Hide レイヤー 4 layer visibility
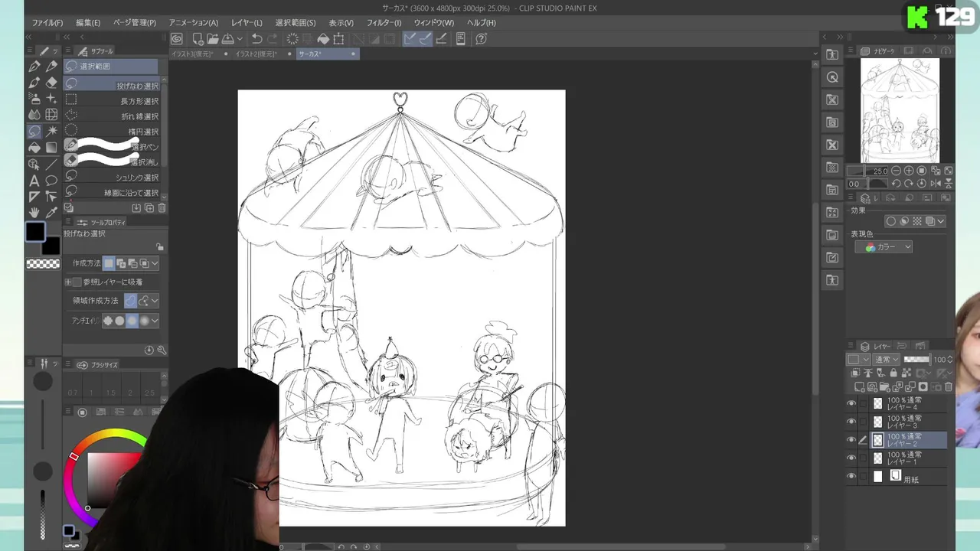980x551 pixels. coord(851,403)
